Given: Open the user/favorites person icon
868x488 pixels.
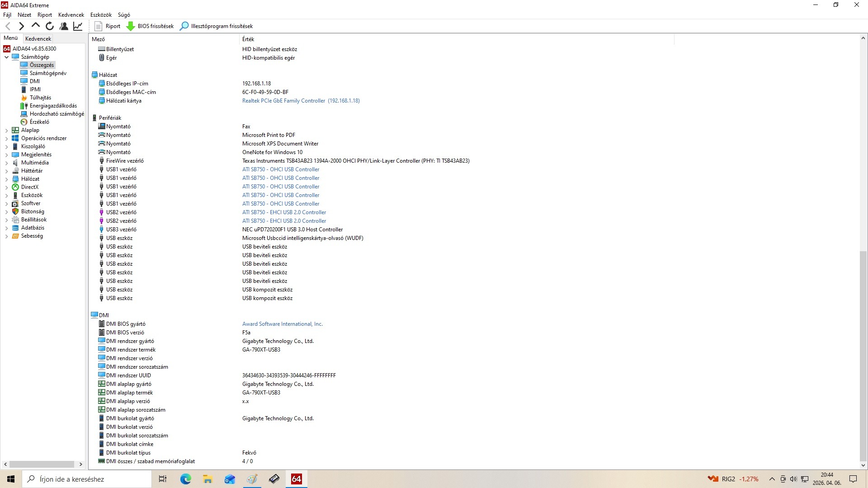Looking at the screenshot, I should point(64,26).
